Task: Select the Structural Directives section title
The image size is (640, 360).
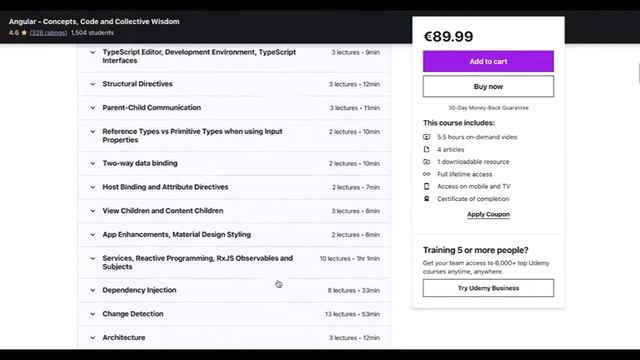Action: tap(138, 84)
